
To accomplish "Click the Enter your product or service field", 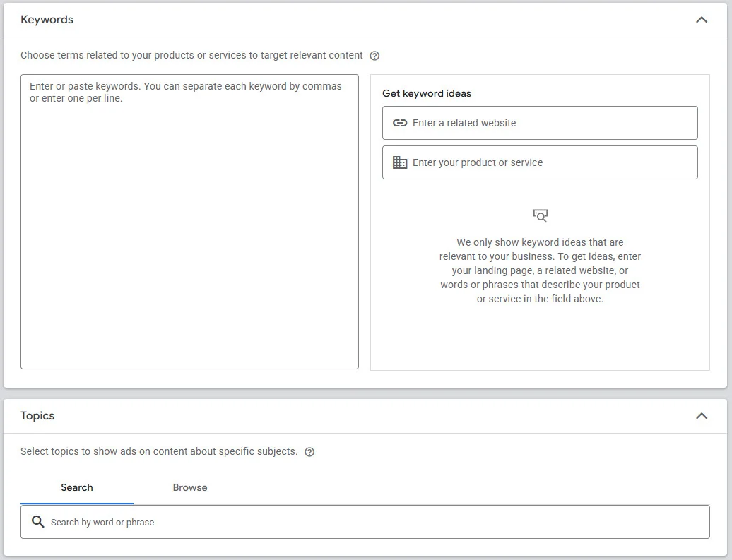I will point(540,162).
